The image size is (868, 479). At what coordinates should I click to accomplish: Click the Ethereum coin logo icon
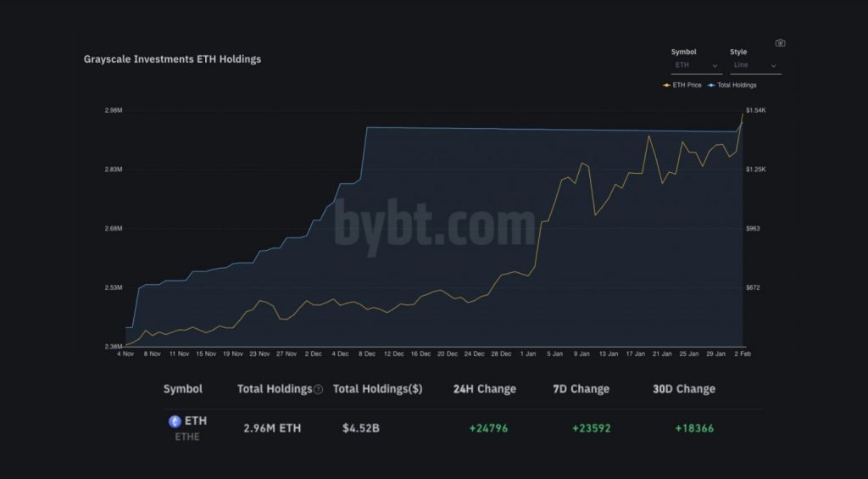coord(175,422)
